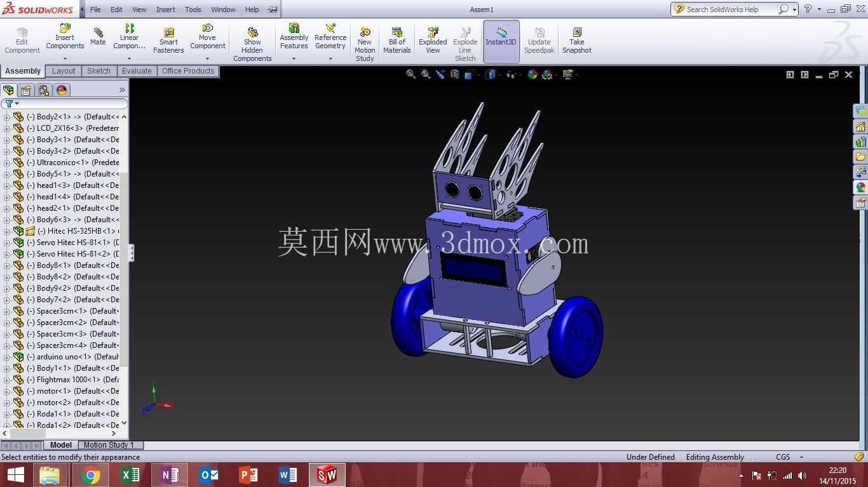Click the CGS unit system status
This screenshot has width=868, height=487.
[x=783, y=457]
